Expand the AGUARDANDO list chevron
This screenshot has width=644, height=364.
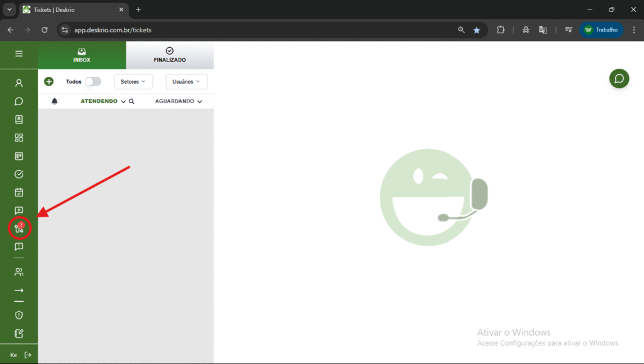click(199, 101)
